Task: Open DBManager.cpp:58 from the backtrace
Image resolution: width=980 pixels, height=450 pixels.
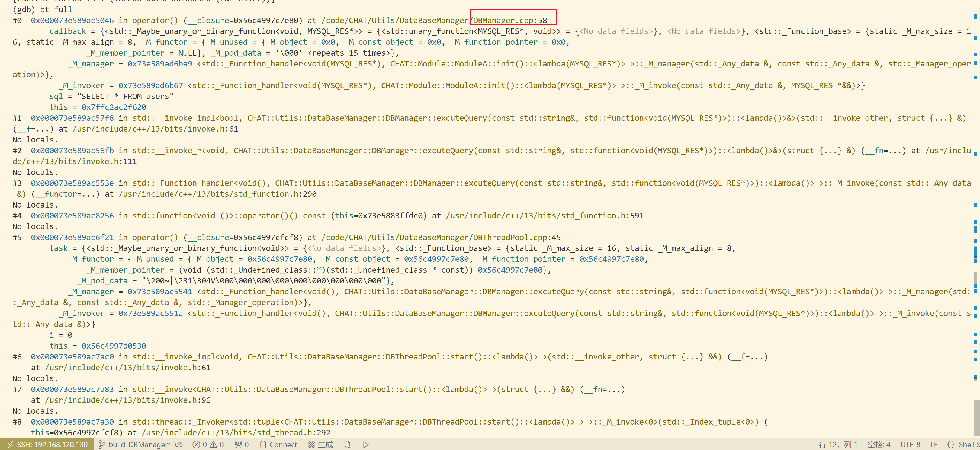Action: pos(510,20)
